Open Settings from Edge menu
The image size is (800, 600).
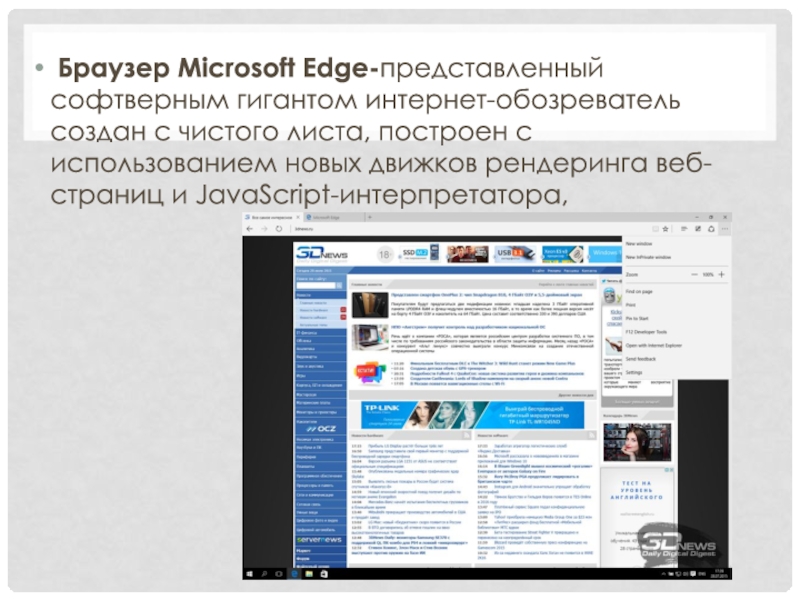pos(634,372)
